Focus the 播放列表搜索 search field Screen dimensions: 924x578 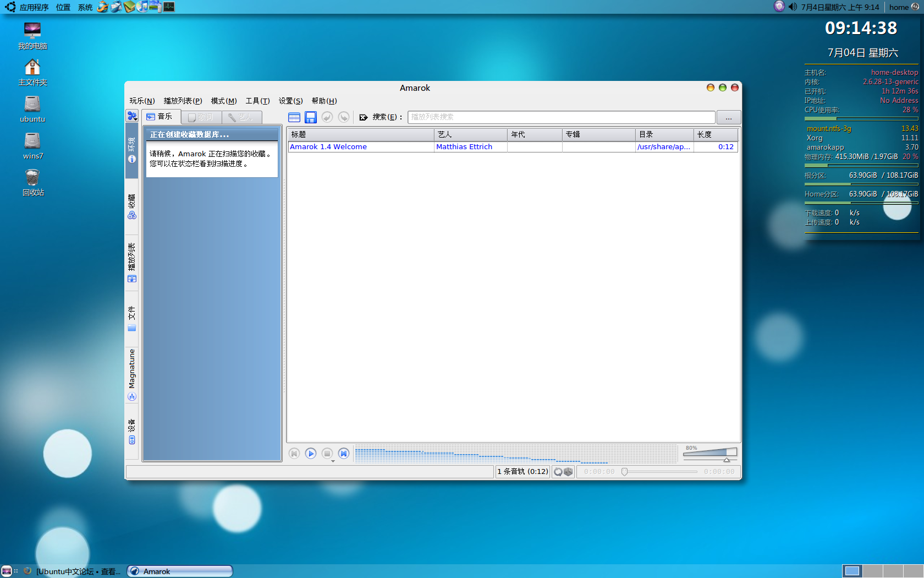pos(561,117)
